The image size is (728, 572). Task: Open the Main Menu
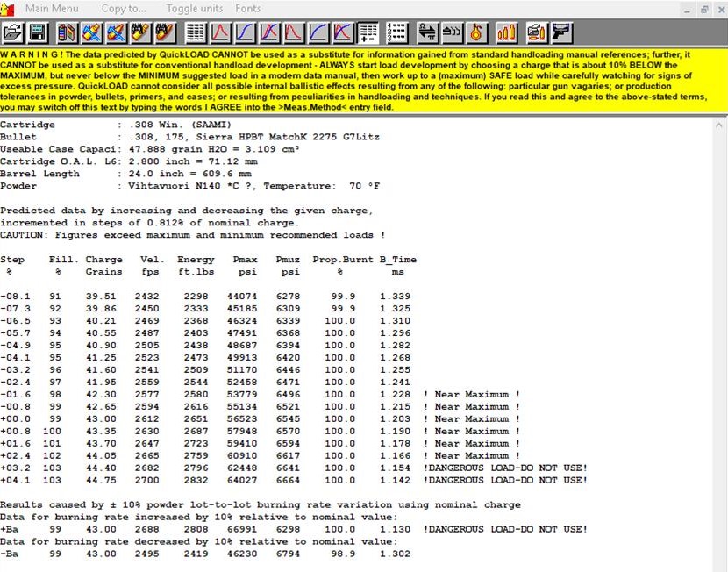tap(52, 9)
